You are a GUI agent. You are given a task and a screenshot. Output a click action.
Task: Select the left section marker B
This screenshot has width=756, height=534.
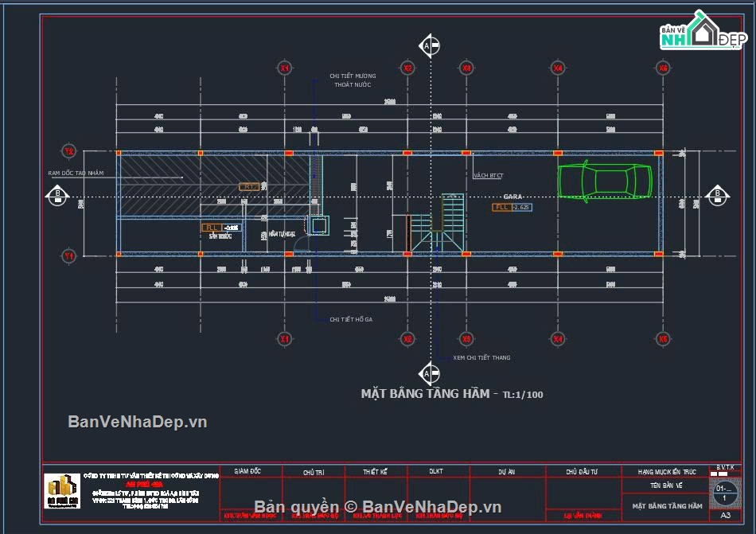point(58,196)
